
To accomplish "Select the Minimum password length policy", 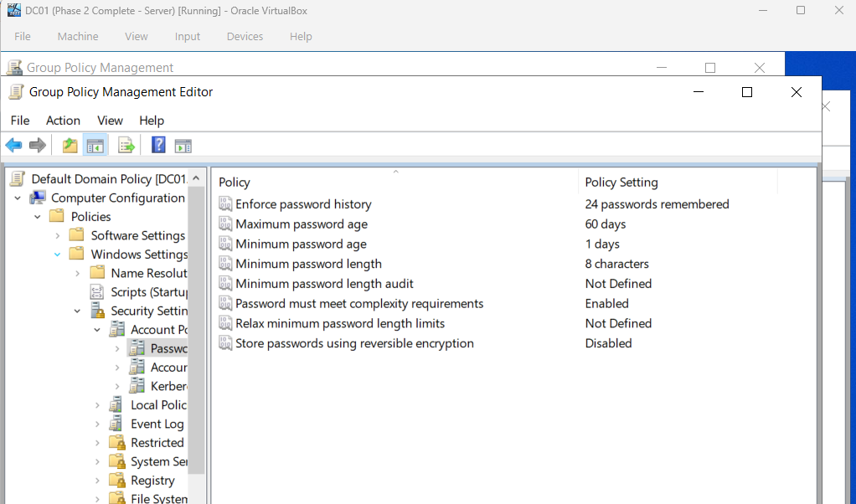I will coord(308,264).
